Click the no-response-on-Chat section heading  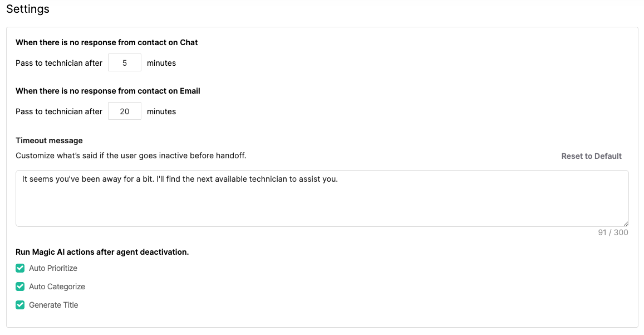pyautogui.click(x=107, y=42)
